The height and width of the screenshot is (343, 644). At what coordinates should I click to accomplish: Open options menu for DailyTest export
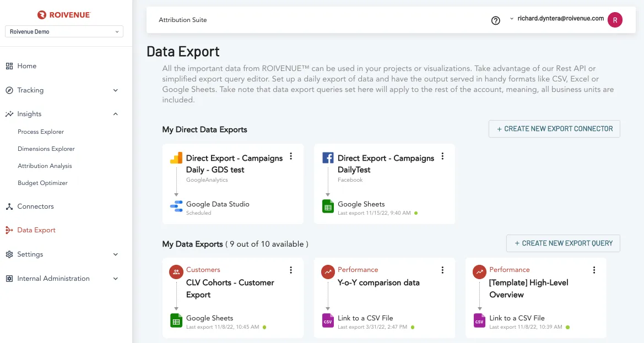[442, 156]
